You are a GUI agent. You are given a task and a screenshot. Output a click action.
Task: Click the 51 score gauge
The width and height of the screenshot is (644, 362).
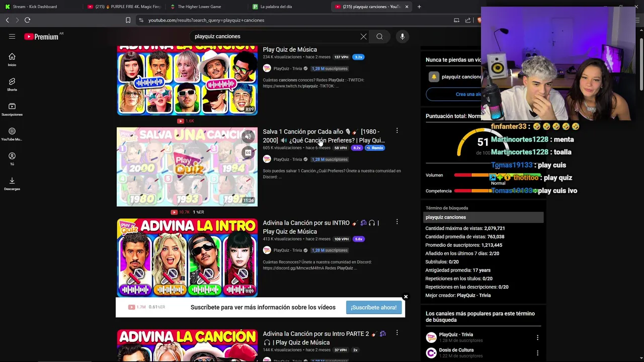point(482,143)
